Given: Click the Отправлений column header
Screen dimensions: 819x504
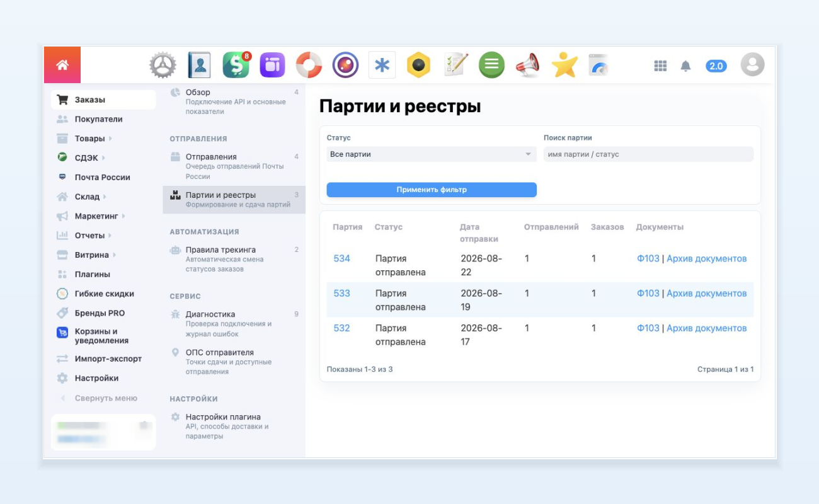Looking at the screenshot, I should (551, 227).
